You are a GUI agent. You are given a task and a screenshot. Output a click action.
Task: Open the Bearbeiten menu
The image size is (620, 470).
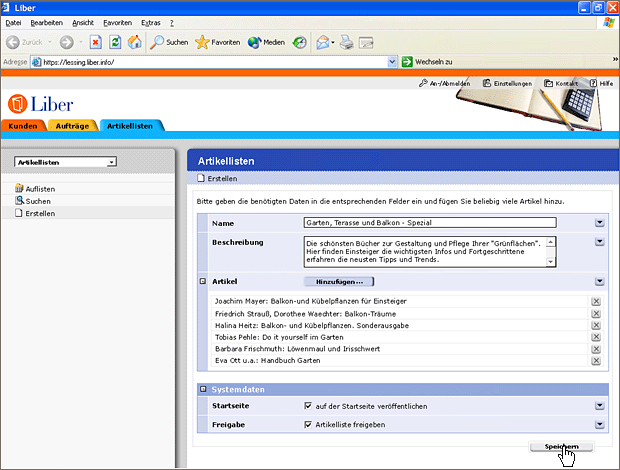click(x=47, y=23)
